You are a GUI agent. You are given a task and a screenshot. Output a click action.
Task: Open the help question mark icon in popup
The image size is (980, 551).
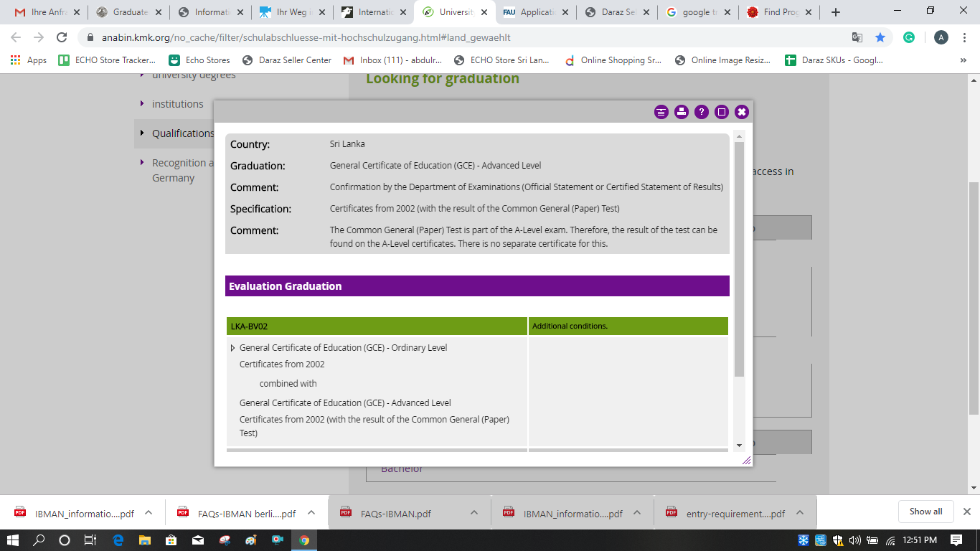tap(702, 112)
